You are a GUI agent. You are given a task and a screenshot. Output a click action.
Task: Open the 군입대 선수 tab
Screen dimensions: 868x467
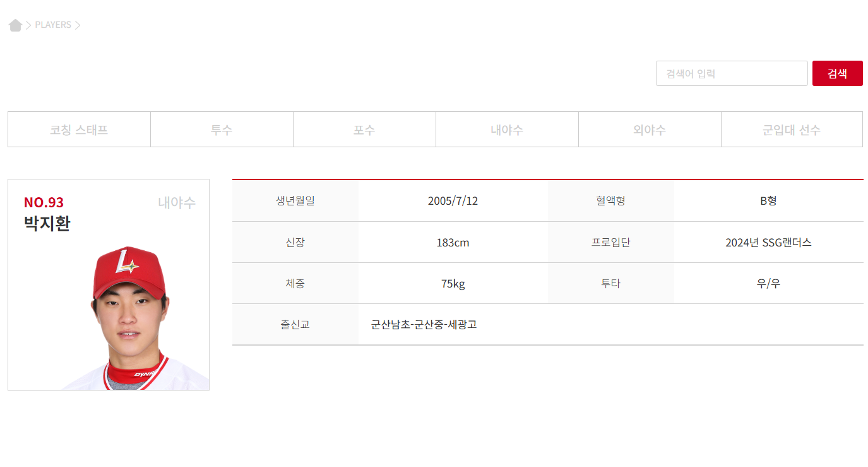click(x=791, y=129)
